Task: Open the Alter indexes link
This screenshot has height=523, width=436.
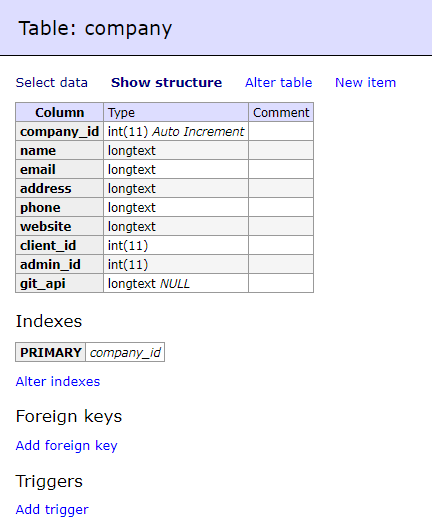Action: pyautogui.click(x=58, y=382)
